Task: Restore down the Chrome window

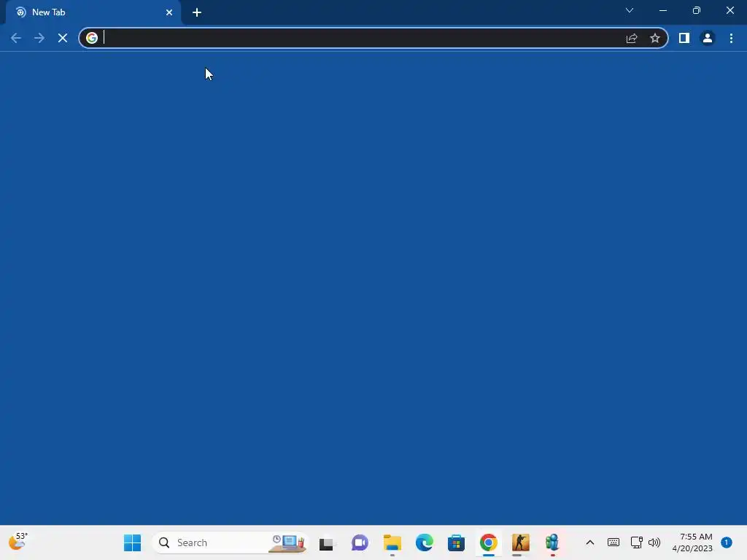Action: coord(697,10)
